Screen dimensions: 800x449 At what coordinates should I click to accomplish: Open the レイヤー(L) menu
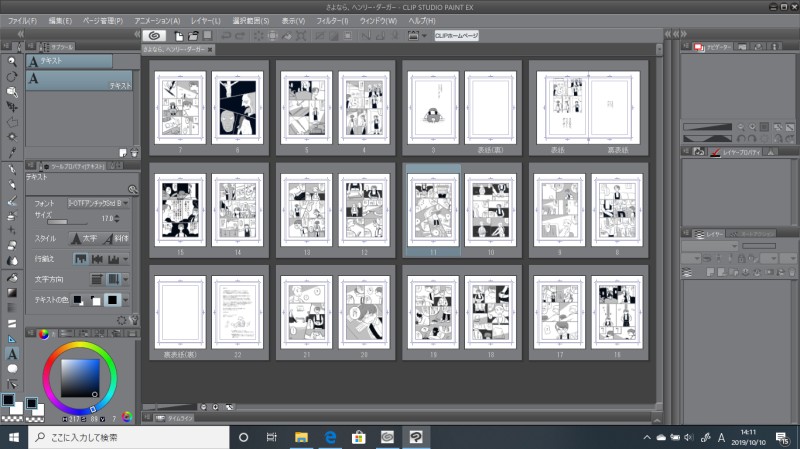click(206, 21)
